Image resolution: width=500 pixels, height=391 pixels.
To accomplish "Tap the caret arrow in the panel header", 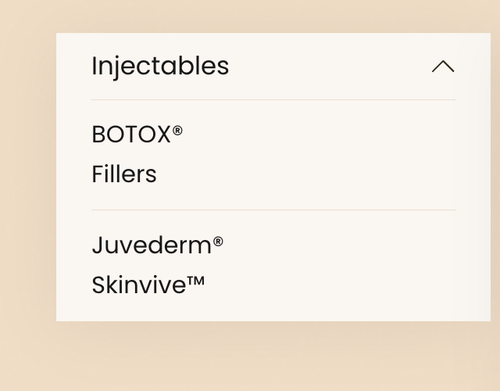I will coord(443,66).
